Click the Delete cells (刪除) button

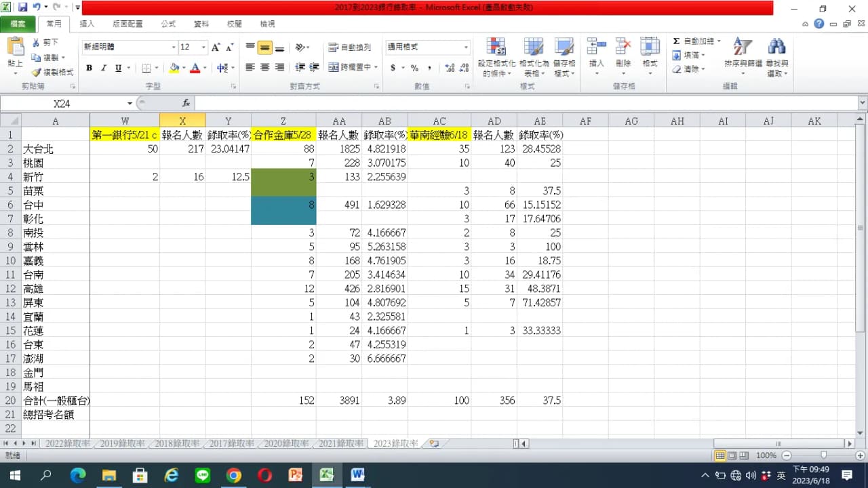tap(623, 57)
